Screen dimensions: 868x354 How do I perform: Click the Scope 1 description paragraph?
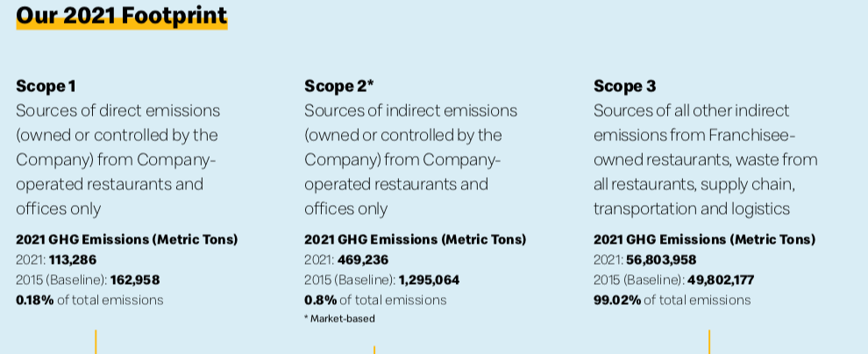pyautogui.click(x=117, y=159)
